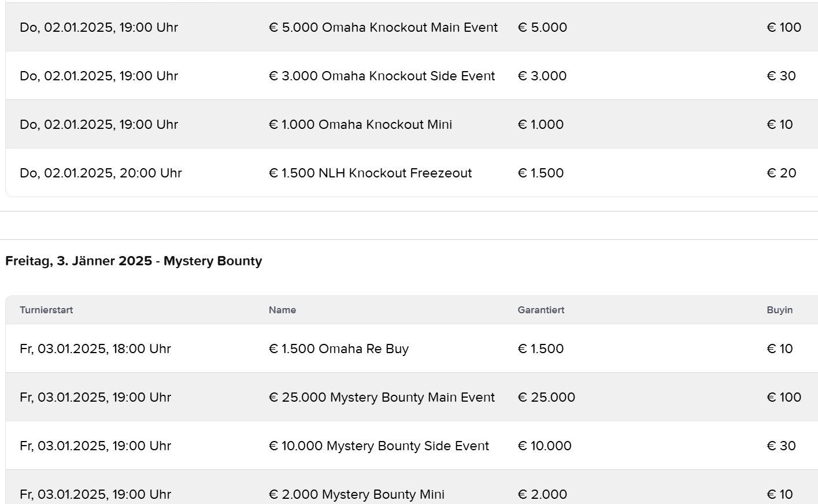Open the € 1.000 Omaha Knockout Mini tournament
Screen dimensions: 818x504
point(360,124)
